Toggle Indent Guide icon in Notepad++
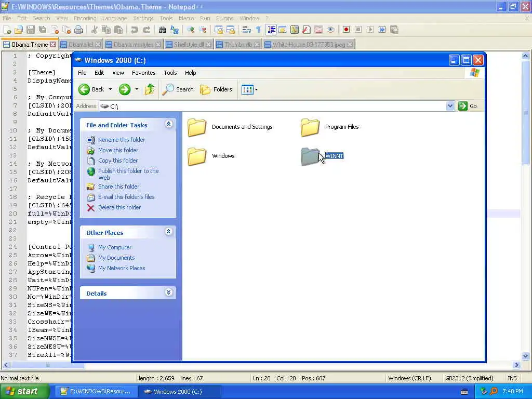The width and height of the screenshot is (532, 399). point(271,30)
